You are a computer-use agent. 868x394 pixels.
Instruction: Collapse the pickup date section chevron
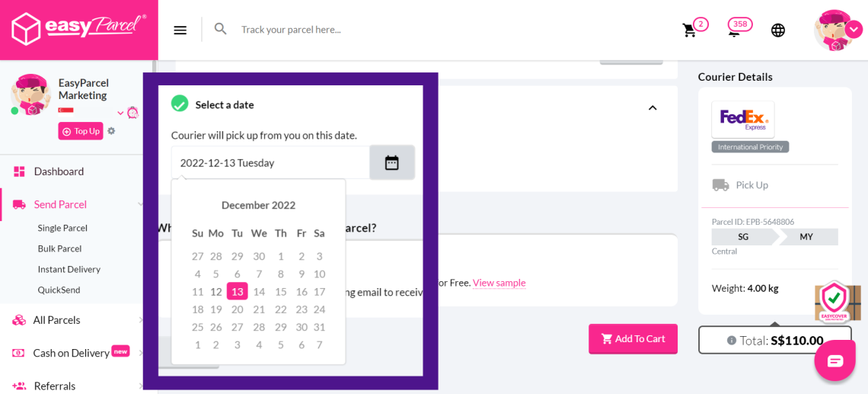(653, 108)
